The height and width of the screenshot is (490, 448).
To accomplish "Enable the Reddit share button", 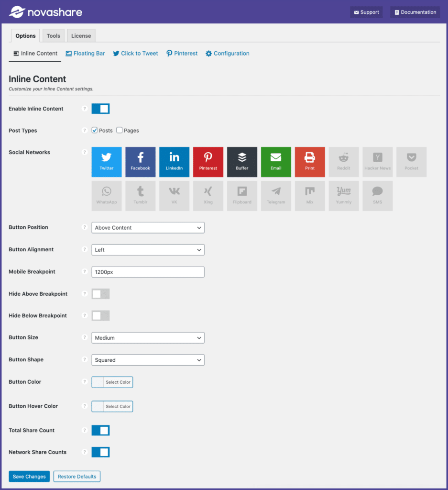I will 344,162.
